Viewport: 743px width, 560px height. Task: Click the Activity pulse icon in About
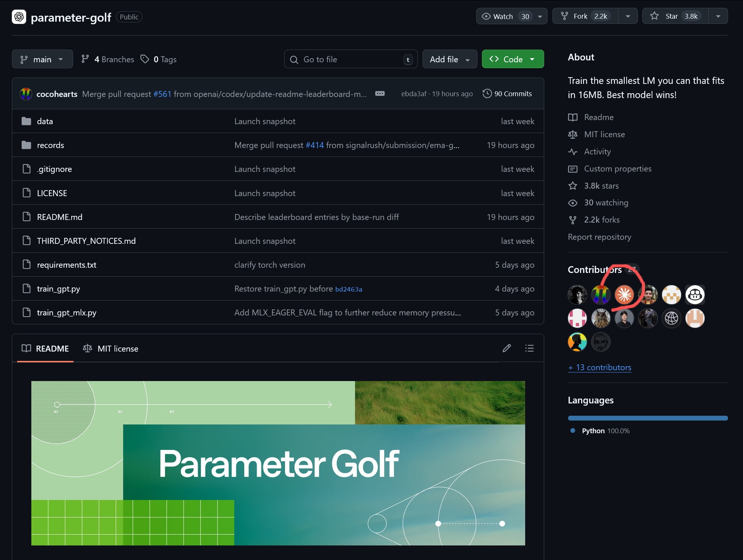click(573, 152)
